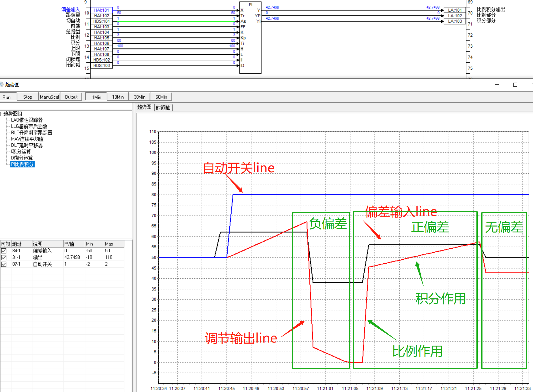The width and height of the screenshot is (533, 392).
Task: Click the ManuScal toolbar button
Action: click(49, 97)
